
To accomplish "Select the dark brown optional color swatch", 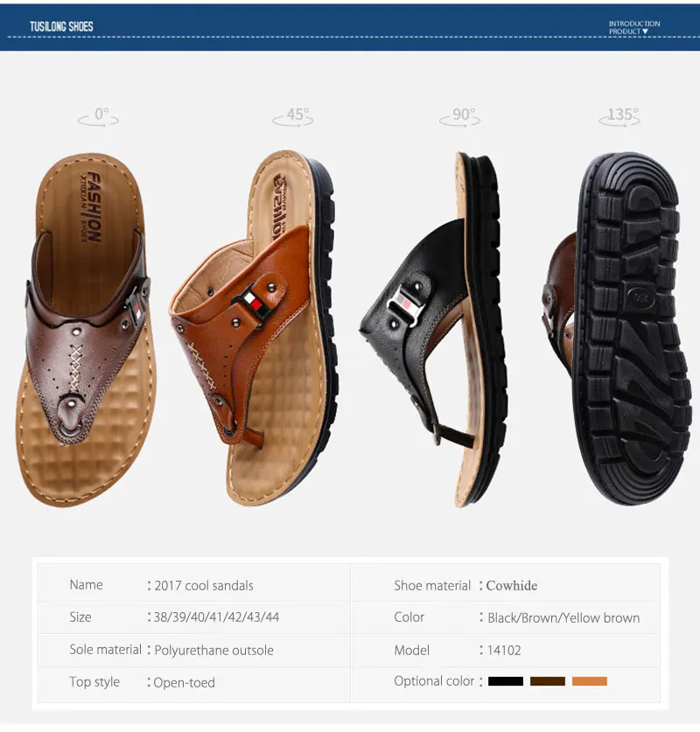I will [x=547, y=681].
